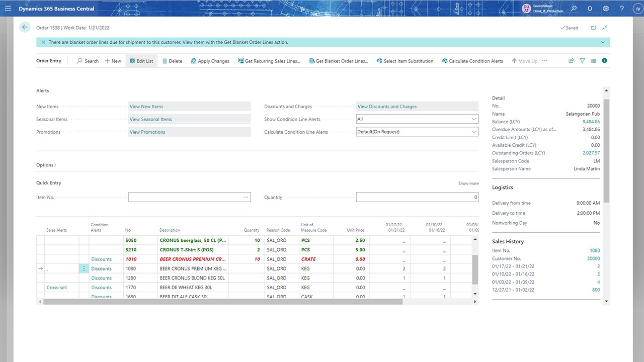
Task: Open Sales History Customer No. 20000
Action: coord(594,258)
